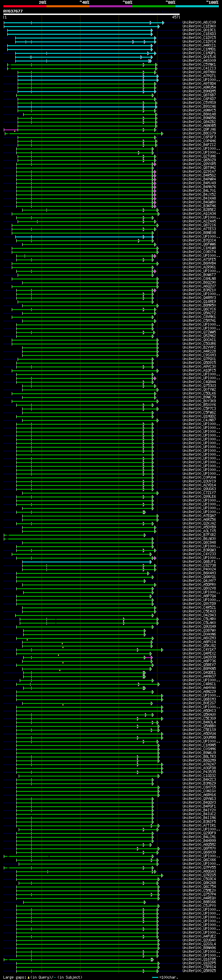
Task: Select hit label UniRef100_Q4D939
Action: click(x=199, y=657)
